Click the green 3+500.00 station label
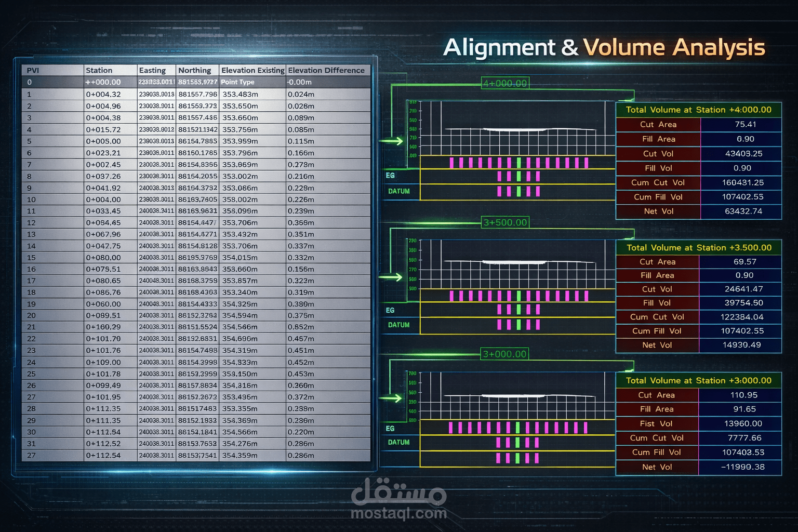Screen dimensions: 798x532 click(x=505, y=222)
